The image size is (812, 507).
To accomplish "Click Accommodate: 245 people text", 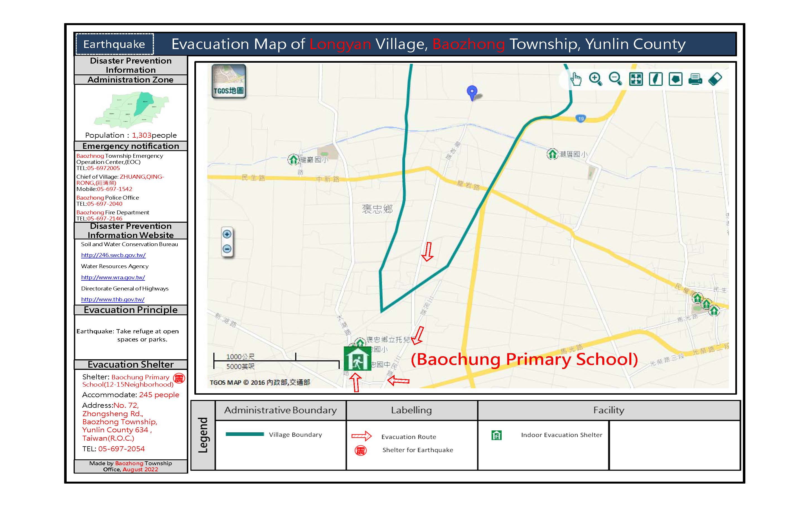I will click(131, 395).
